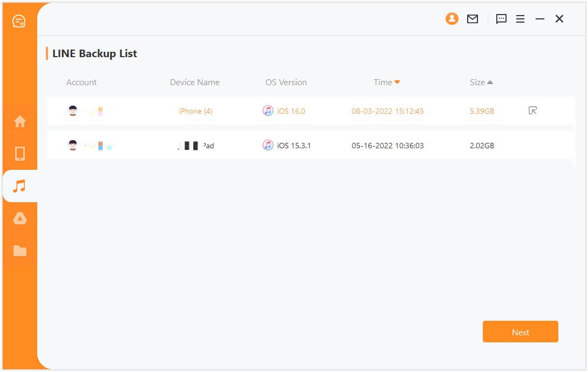Click the Device Name column header
Screen dimensions: 588x372
(195, 82)
